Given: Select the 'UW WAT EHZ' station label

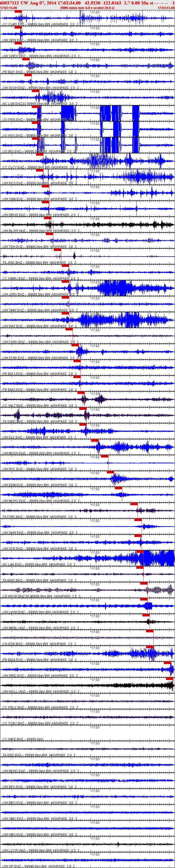Looking at the screenshot, I should pyautogui.click(x=14, y=326).
